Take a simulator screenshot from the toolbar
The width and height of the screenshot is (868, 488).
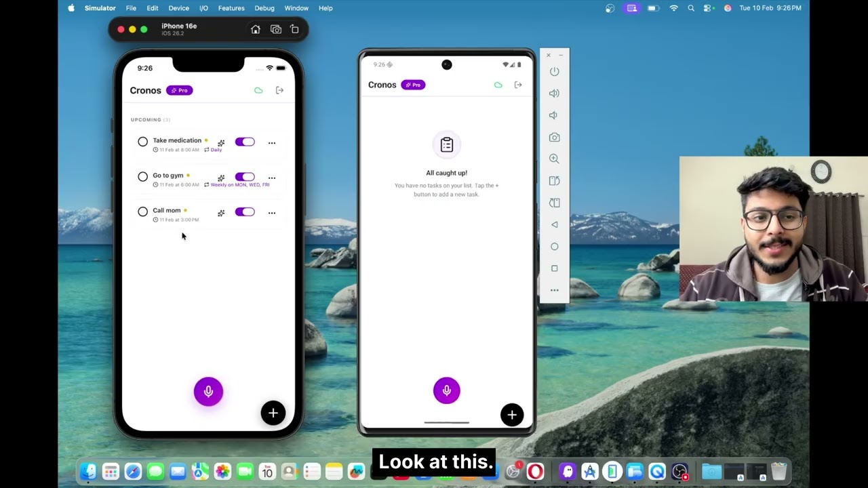275,30
